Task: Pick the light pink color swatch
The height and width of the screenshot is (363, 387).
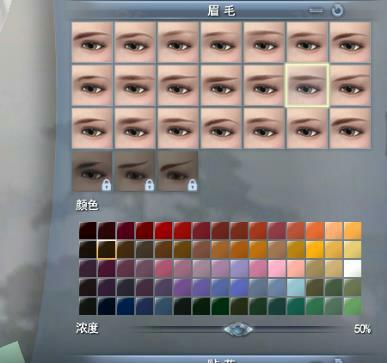Action: click(277, 269)
